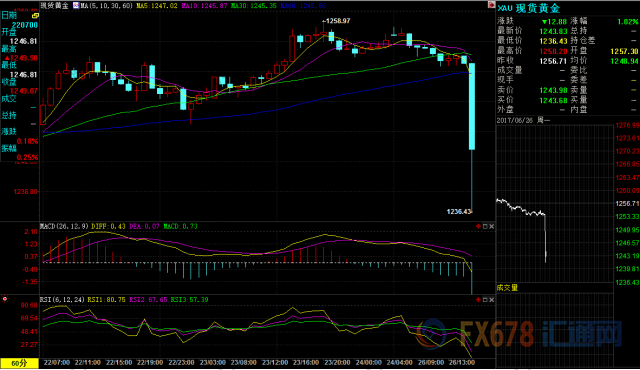Image resolution: width=640 pixels, height=370 pixels.
Task: Select the 60分 period label
Action: pyautogui.click(x=19, y=363)
